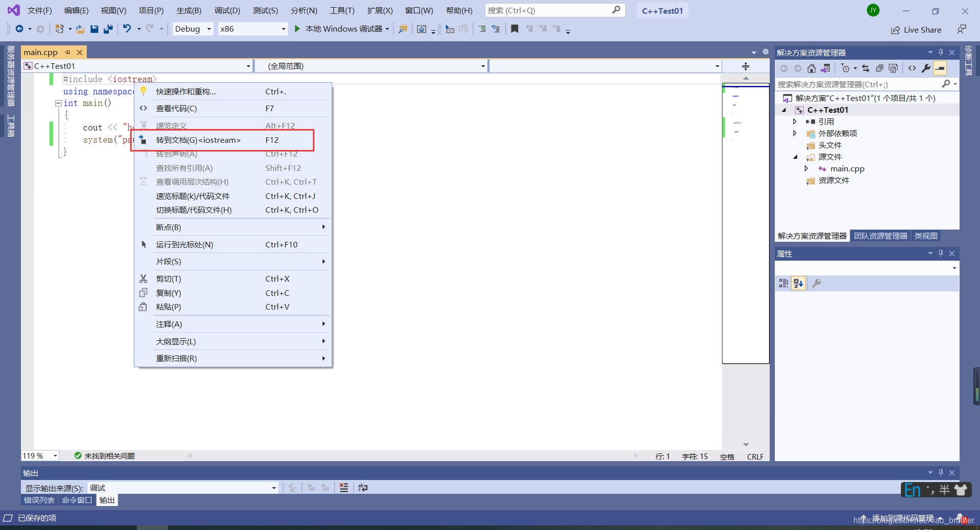Switch views icon in Solution Explorer toolbar
This screenshot has width=980, height=530.
[825, 68]
